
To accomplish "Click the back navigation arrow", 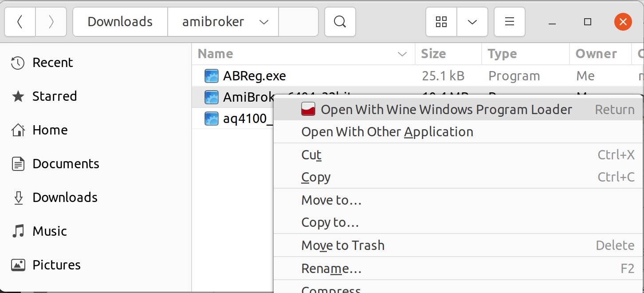I will point(20,22).
